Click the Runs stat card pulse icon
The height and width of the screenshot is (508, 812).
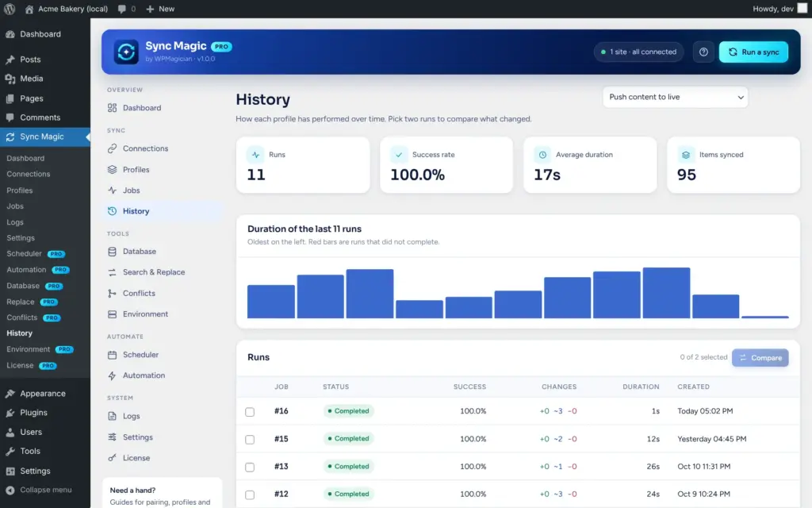[x=255, y=155]
